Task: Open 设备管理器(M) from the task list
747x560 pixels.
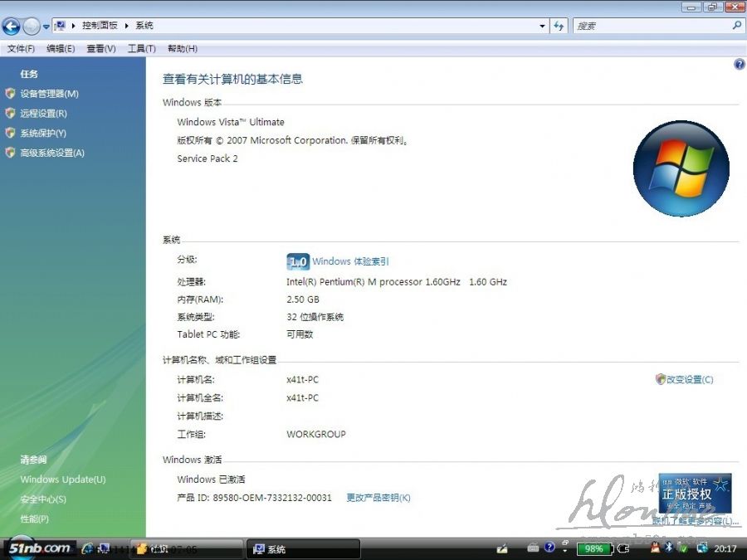Action: pyautogui.click(x=49, y=94)
